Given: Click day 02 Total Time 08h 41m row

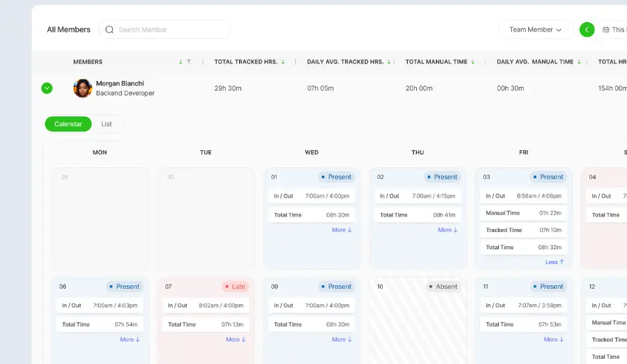Looking at the screenshot, I should point(418,215).
